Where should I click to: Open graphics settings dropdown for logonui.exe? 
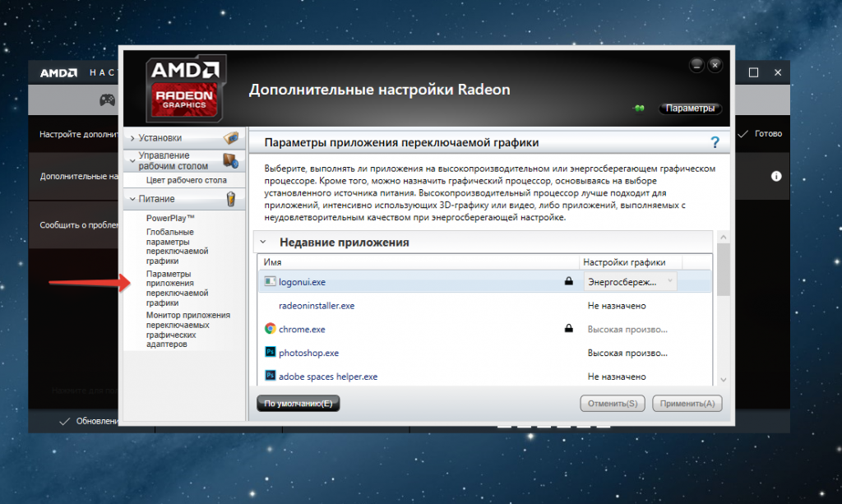630,282
